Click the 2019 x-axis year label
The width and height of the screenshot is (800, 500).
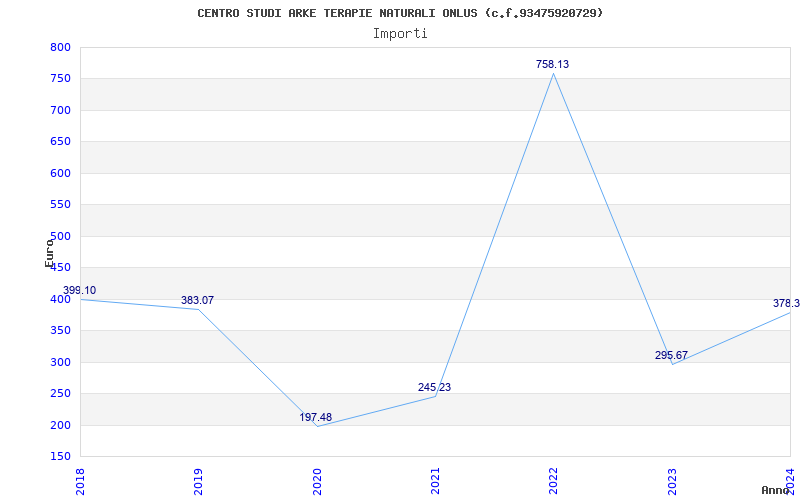coord(198,481)
